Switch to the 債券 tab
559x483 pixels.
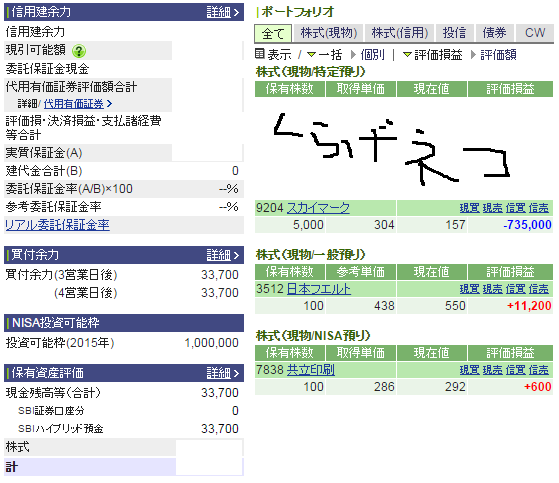[494, 33]
